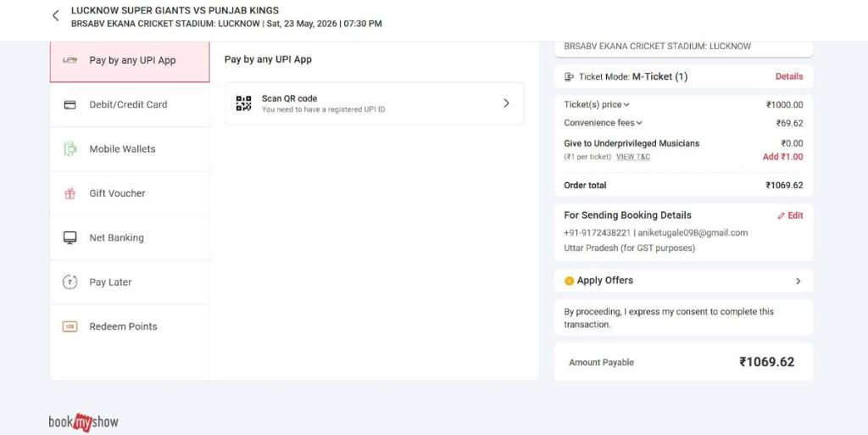The image size is (868, 435).
Task: Click the Amount Payable ₹1069.62 amount
Action: pyautogui.click(x=766, y=362)
